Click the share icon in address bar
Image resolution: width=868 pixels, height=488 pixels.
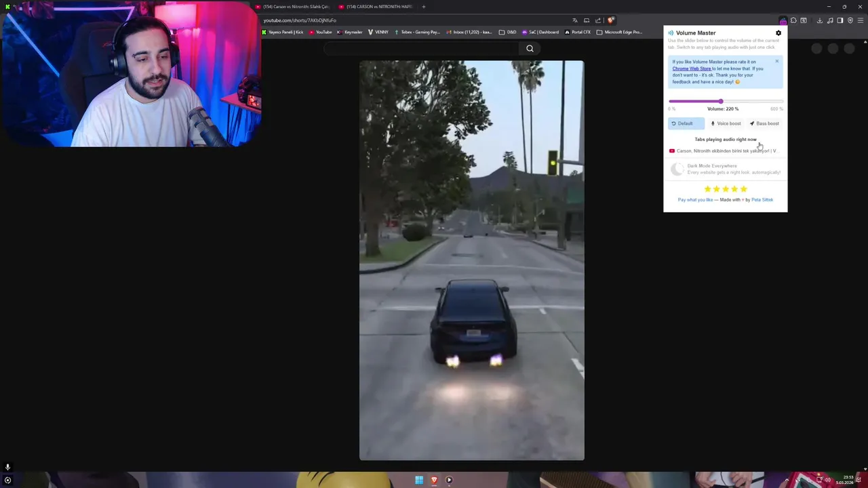point(598,20)
